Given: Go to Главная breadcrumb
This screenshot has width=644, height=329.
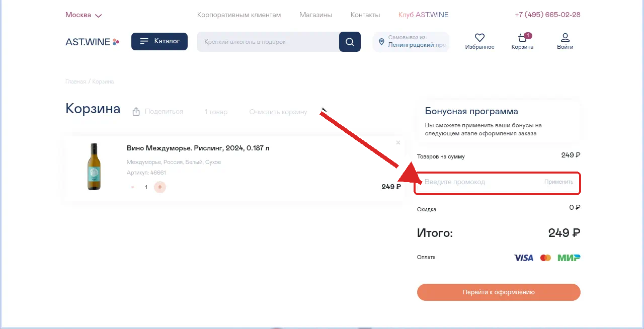Looking at the screenshot, I should click(x=75, y=81).
